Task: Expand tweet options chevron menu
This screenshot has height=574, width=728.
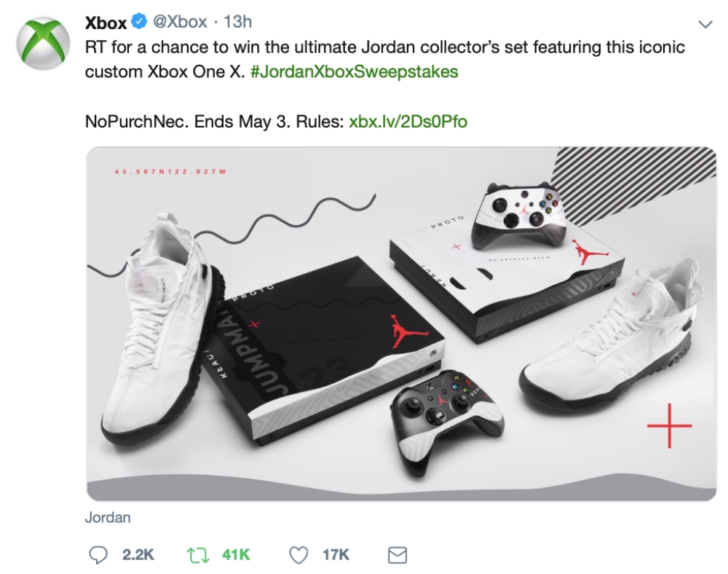Action: (705, 24)
